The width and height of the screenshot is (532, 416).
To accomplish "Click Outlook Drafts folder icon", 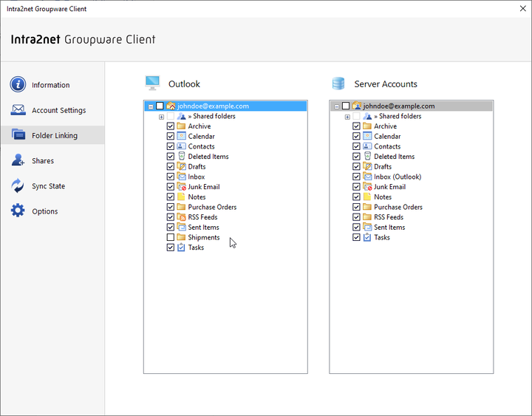I will pyautogui.click(x=182, y=166).
